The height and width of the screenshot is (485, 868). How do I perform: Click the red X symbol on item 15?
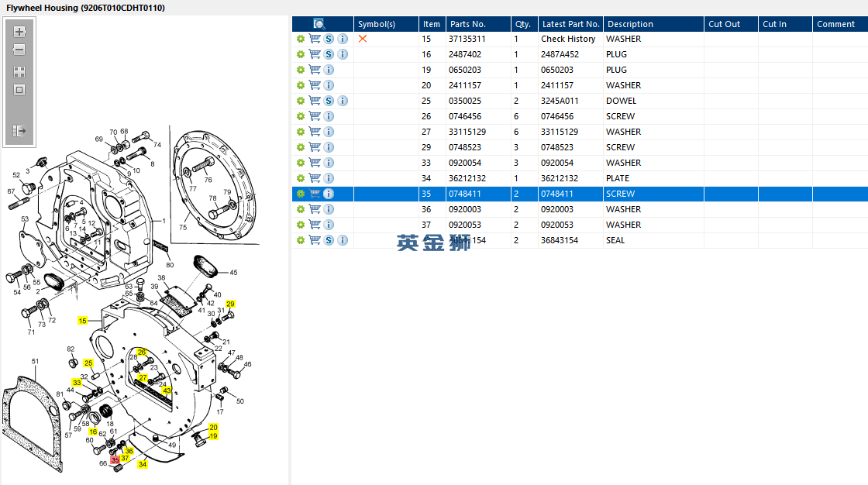363,39
